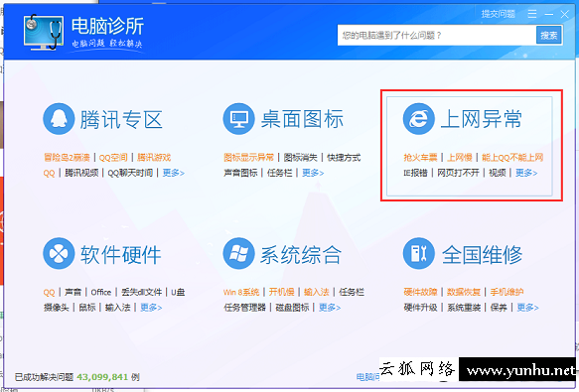This screenshot has width=579, height=392.
Task: Close the 电脑诊所 window
Action: pos(564,15)
